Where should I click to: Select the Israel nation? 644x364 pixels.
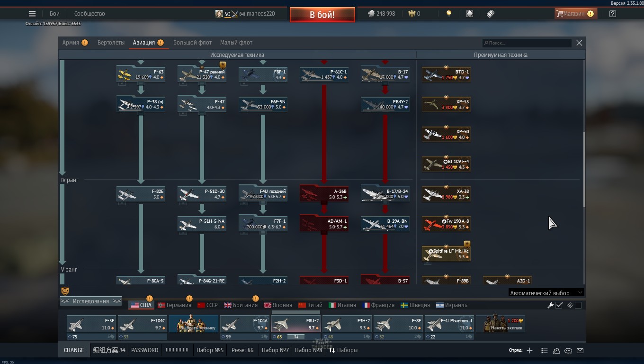[451, 305]
